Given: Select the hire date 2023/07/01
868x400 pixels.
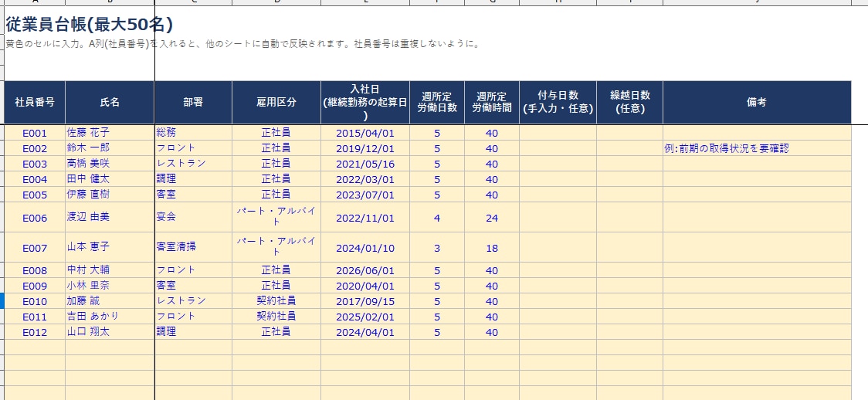Looking at the screenshot, I should tap(364, 195).
